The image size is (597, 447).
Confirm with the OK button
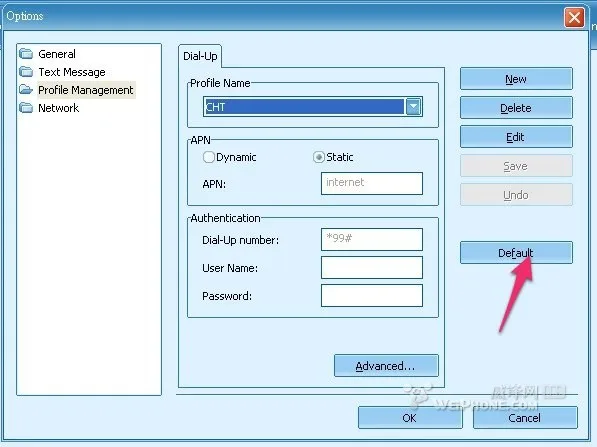coord(410,418)
